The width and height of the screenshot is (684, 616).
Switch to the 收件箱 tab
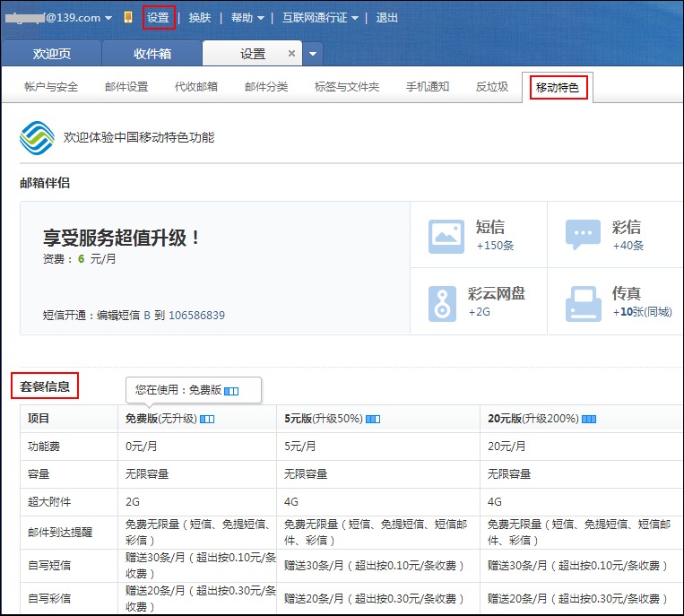(152, 54)
